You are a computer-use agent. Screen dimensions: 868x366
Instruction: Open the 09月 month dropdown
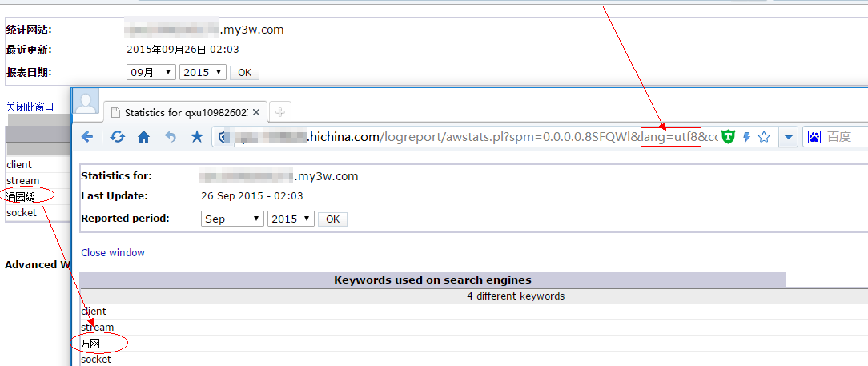[x=151, y=72]
